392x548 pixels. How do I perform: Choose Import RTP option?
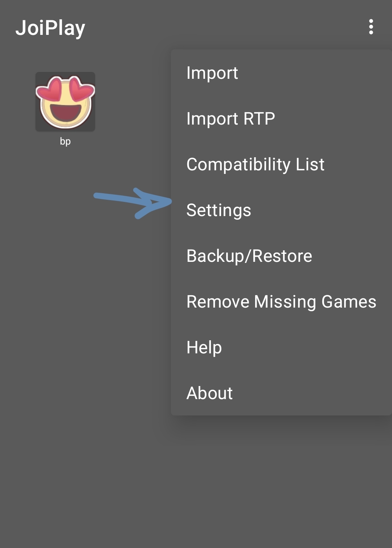(281, 118)
